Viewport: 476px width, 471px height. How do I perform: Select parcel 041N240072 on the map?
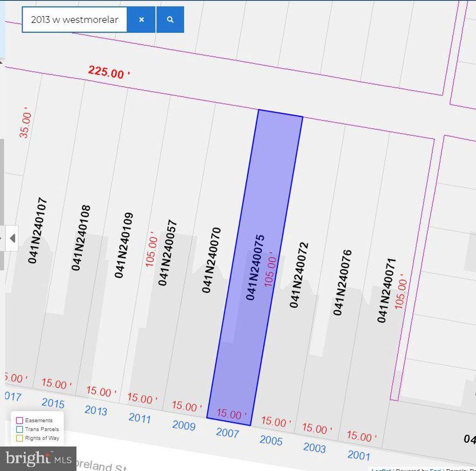(299, 275)
